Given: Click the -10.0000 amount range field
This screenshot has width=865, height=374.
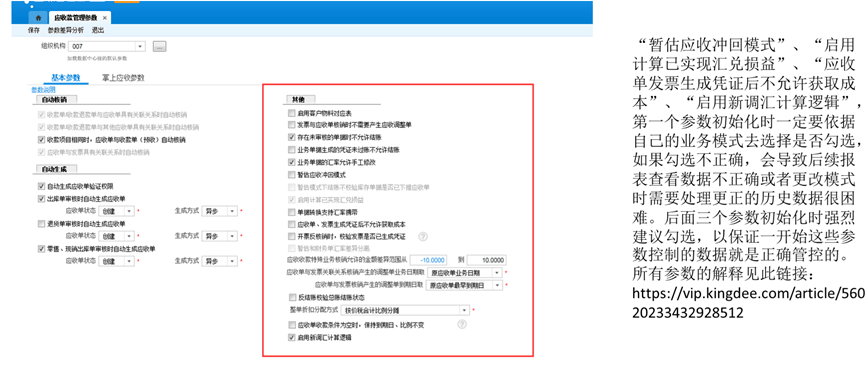Looking at the screenshot, I should [428, 260].
